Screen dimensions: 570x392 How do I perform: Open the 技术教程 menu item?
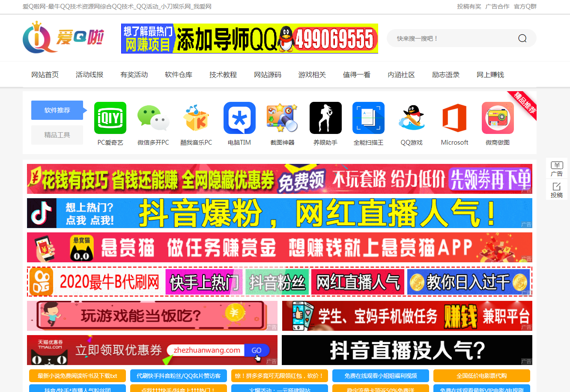point(223,75)
